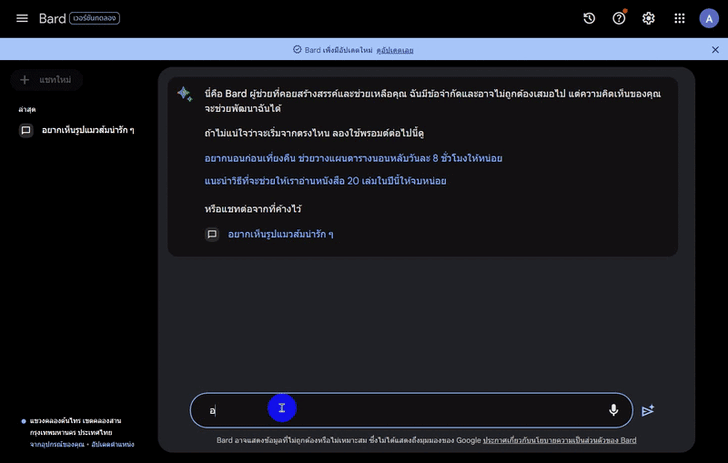Viewport: 728px width, 463px height.
Task: Click the Bard sparkle icon in message
Action: (185, 94)
